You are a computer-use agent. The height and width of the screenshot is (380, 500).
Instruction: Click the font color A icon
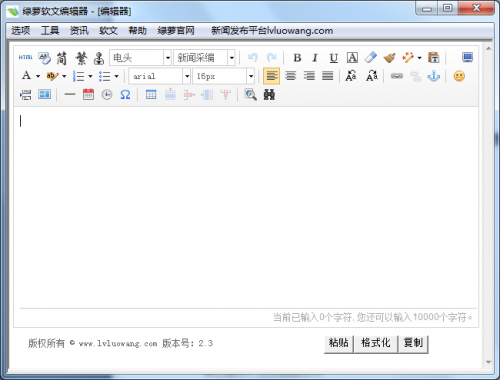pos(26,76)
